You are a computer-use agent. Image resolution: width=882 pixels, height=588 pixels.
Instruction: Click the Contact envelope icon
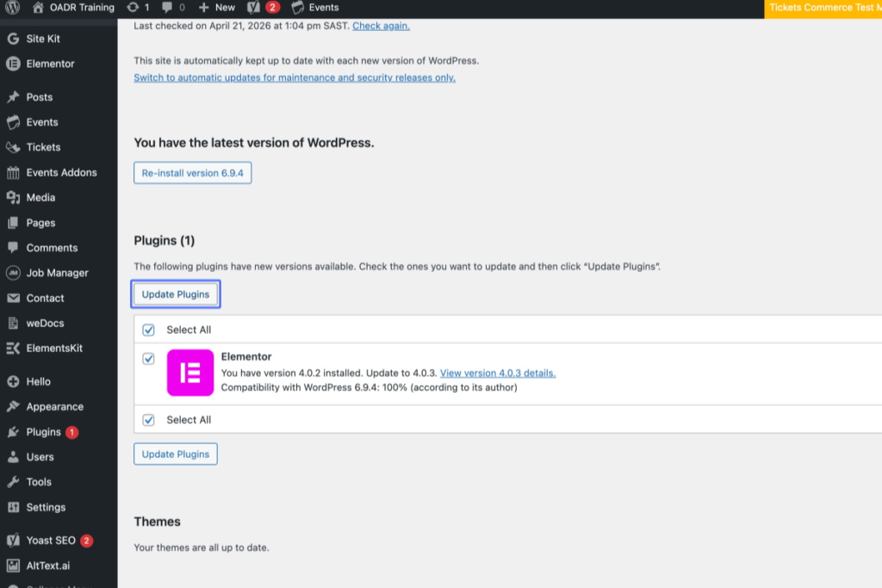coord(13,298)
